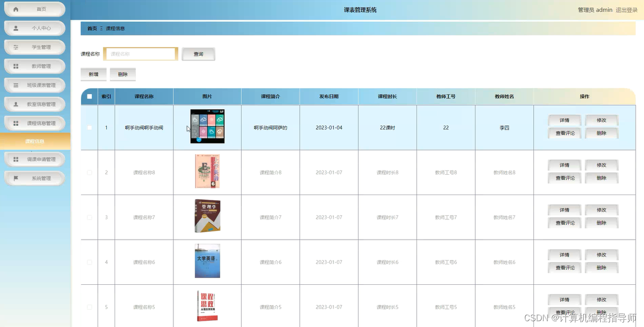Click the user icon beside 教室信息管理

point(16,104)
